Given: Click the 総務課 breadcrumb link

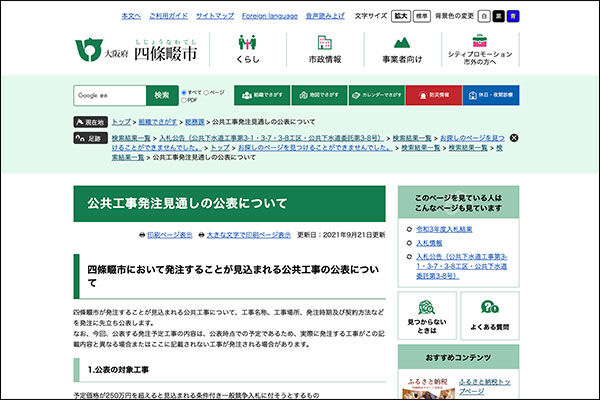Looking at the screenshot, I should (x=195, y=122).
